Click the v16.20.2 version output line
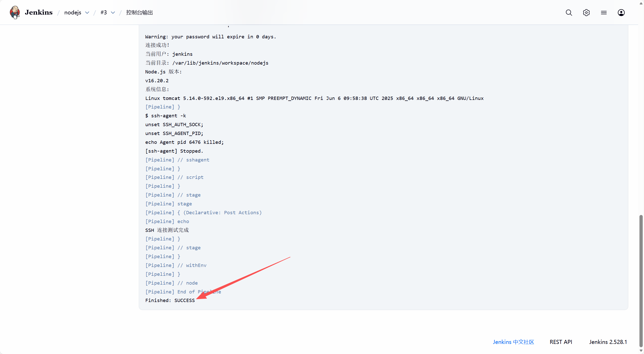 click(157, 80)
